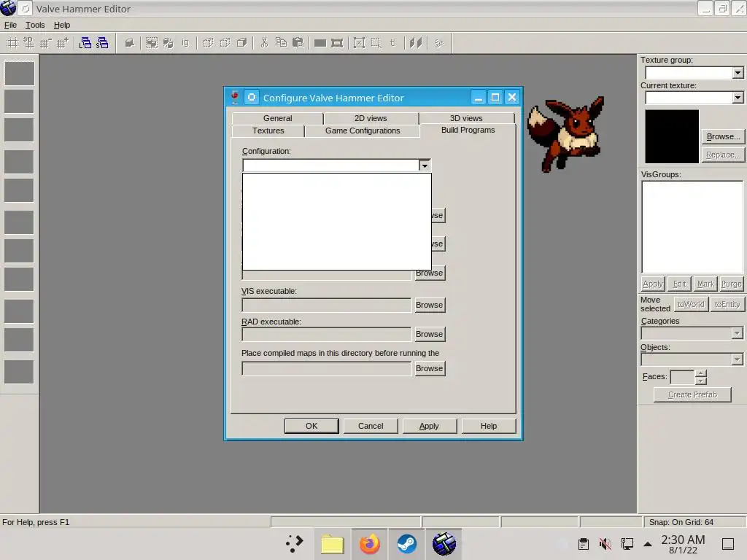Click the toWorld button
This screenshot has height=560, width=747.
point(691,304)
